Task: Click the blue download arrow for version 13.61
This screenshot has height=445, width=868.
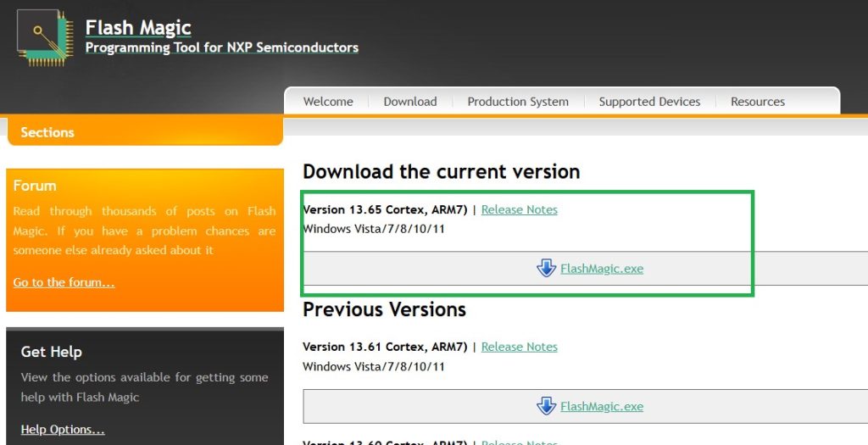Action: pos(546,406)
